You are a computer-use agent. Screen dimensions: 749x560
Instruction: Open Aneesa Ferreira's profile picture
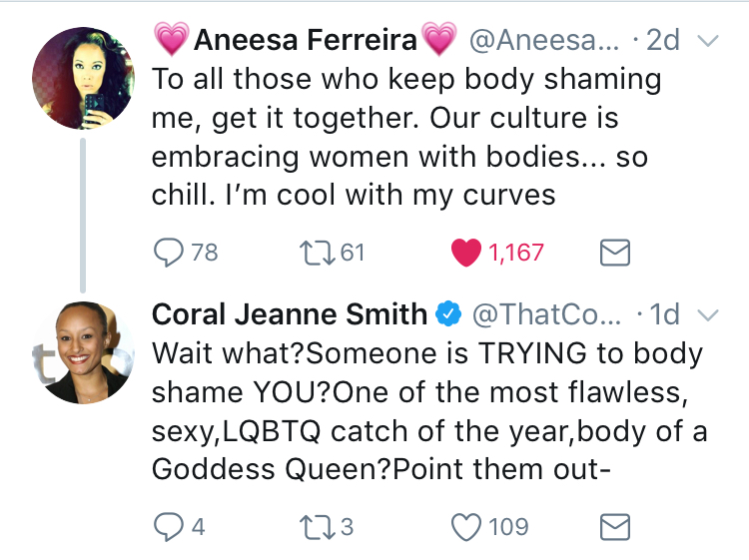(x=83, y=78)
